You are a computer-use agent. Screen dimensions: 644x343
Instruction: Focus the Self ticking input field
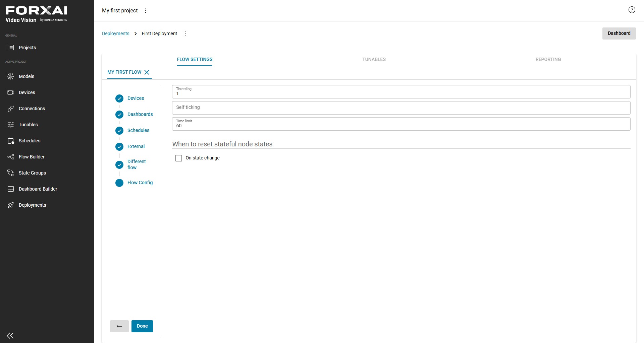pyautogui.click(x=401, y=108)
